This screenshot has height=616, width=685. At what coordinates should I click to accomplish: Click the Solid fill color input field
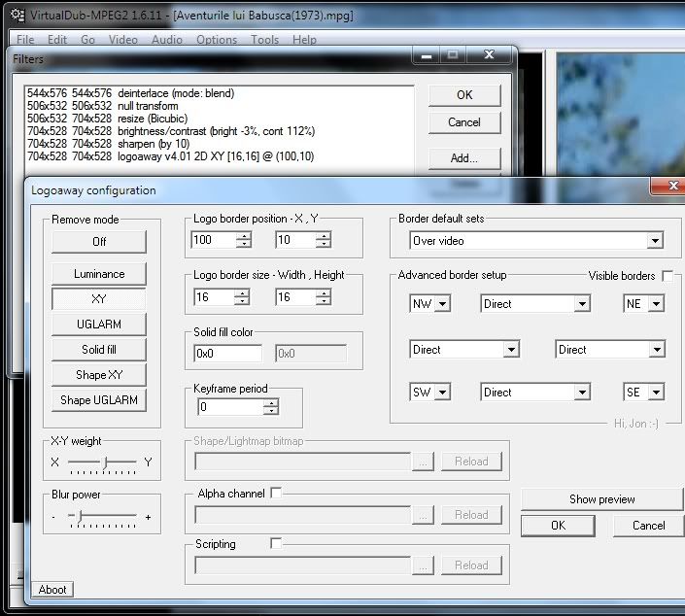click(x=227, y=355)
